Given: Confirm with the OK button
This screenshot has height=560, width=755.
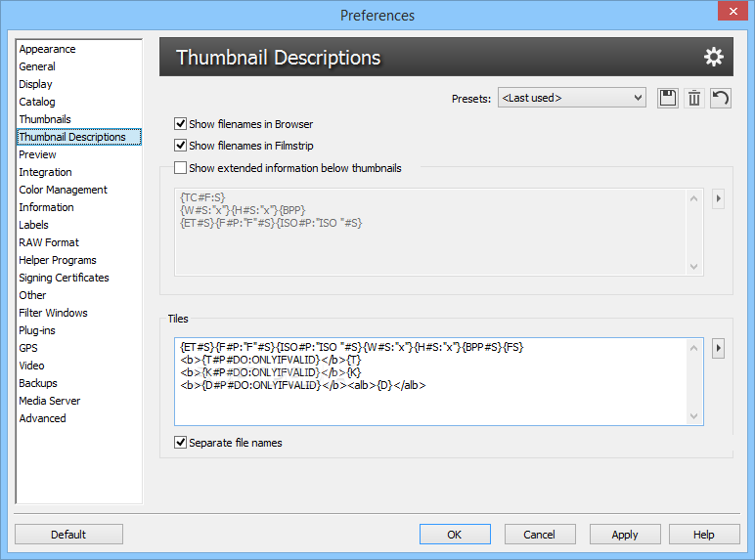Looking at the screenshot, I should pyautogui.click(x=455, y=535).
